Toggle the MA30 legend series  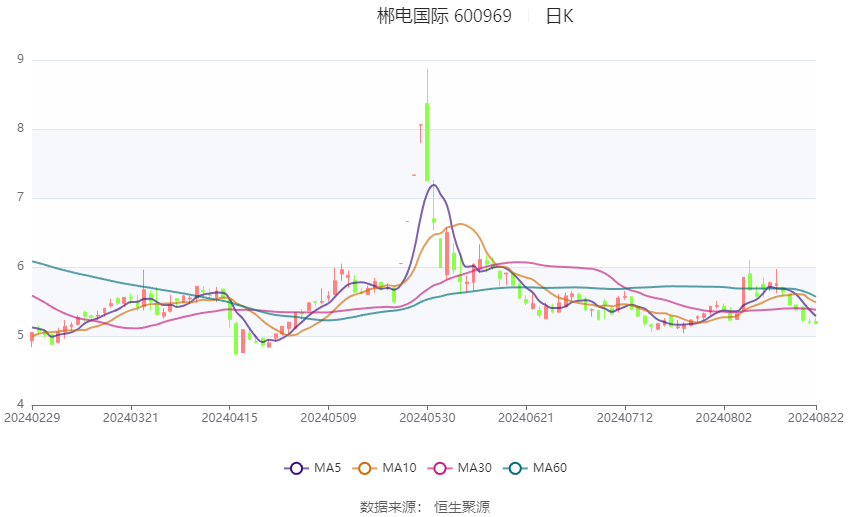(x=460, y=468)
